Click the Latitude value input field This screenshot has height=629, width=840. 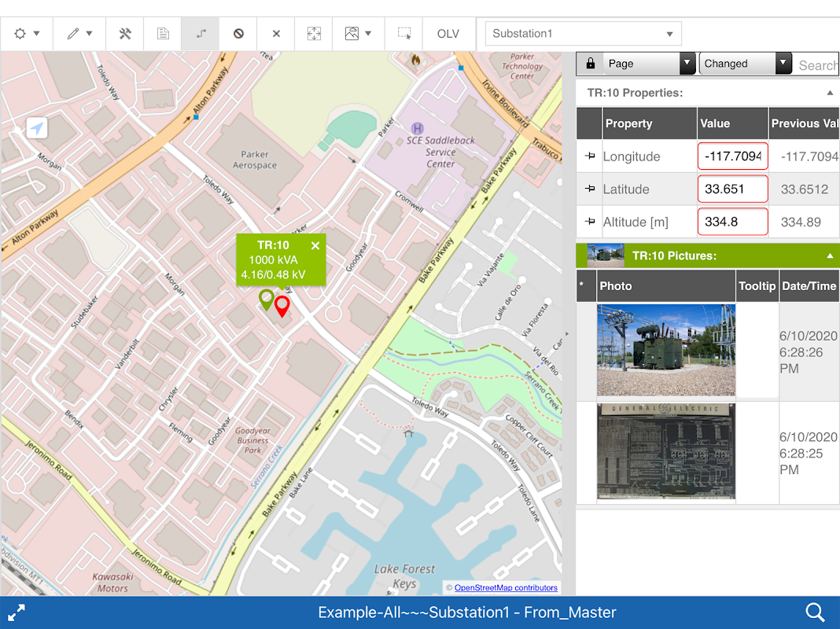point(732,189)
